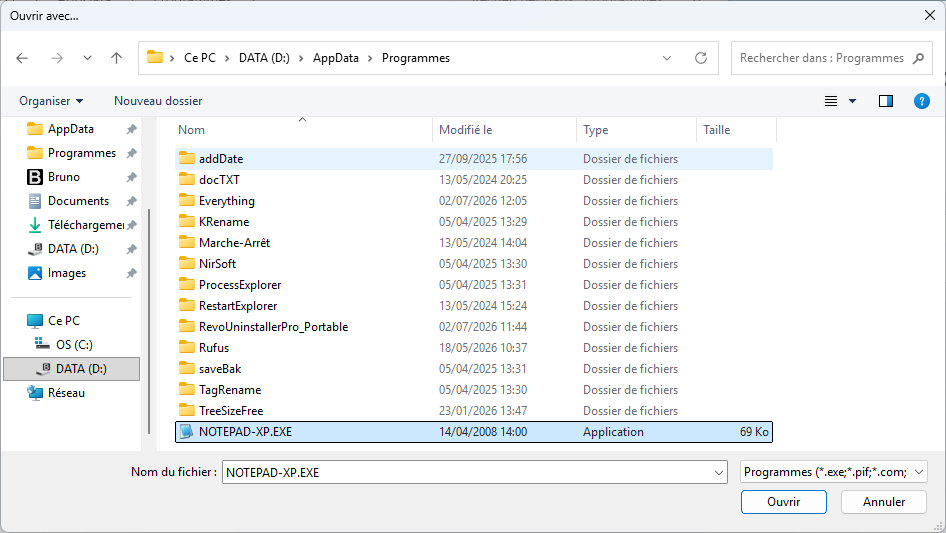Select the Marche-Arrêt folder icon
946x533 pixels.
(187, 242)
